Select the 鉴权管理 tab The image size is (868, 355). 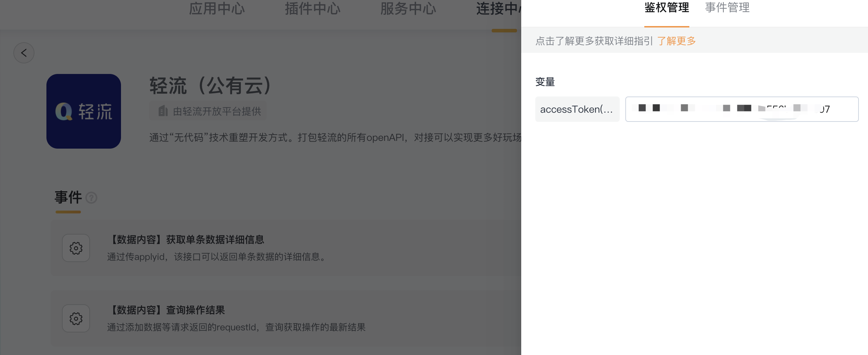click(667, 8)
